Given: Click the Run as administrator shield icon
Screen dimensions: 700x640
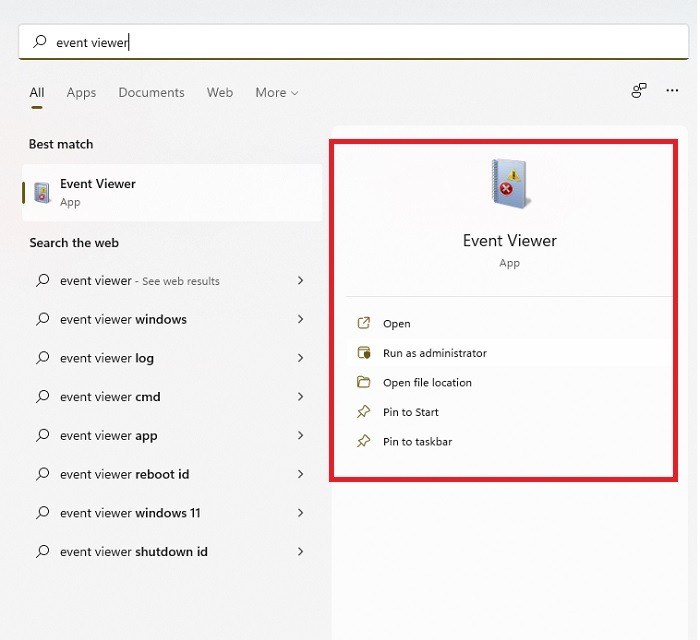Looking at the screenshot, I should coord(364,353).
